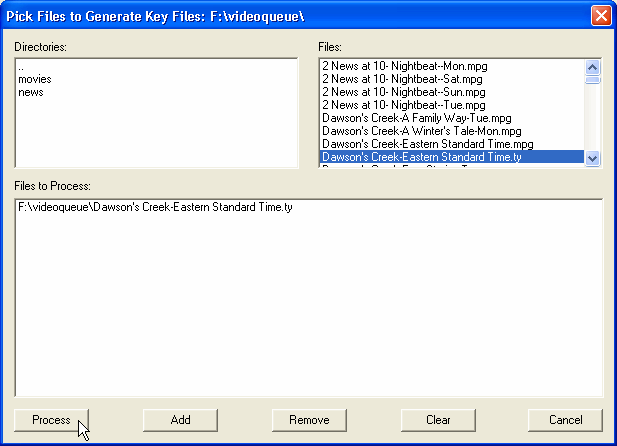Select Dawson's Creek-Eastern Standard Time.mpg file
617x446 pixels.
(x=452, y=144)
